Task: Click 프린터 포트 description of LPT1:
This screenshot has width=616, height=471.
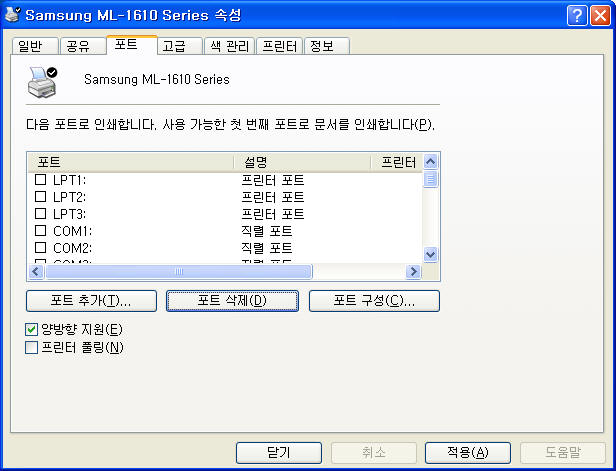Action: (x=273, y=180)
